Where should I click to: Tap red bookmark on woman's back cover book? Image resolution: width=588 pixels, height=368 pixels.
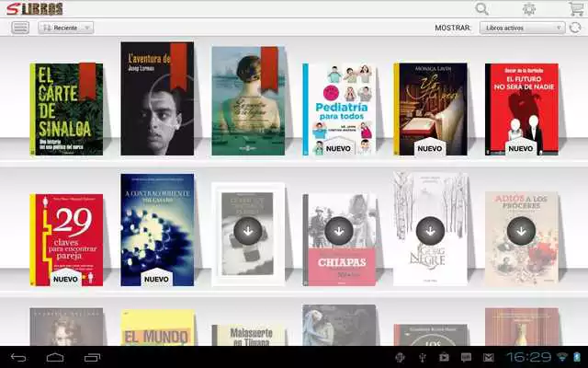pyautogui.click(x=269, y=70)
